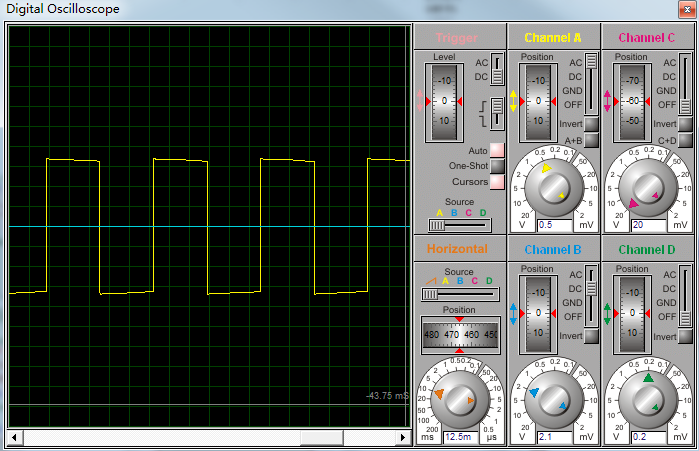This screenshot has height=451, width=699.
Task: Click the scope scrollbar right arrow
Action: pos(403,438)
